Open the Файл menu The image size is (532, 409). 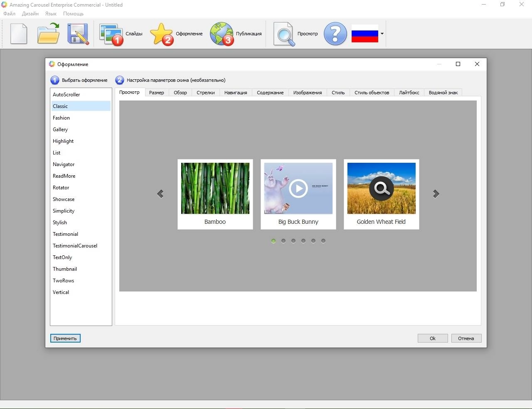[x=9, y=14]
